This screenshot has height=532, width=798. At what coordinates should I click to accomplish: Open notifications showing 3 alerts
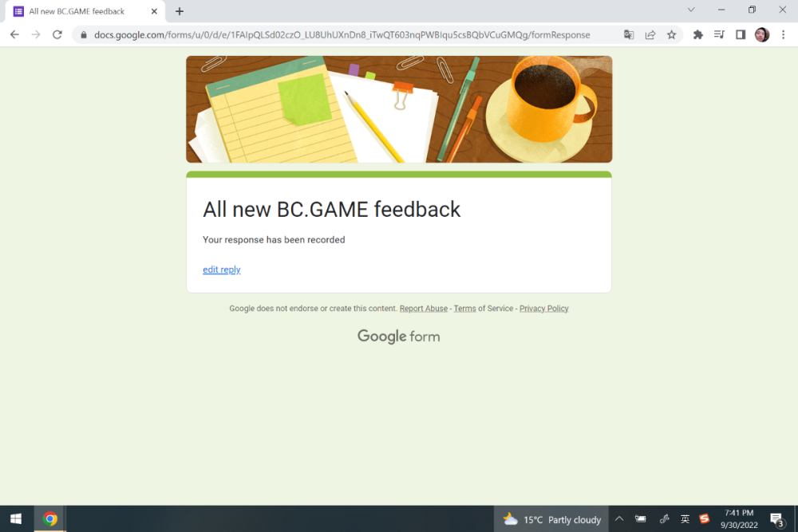[776, 518]
